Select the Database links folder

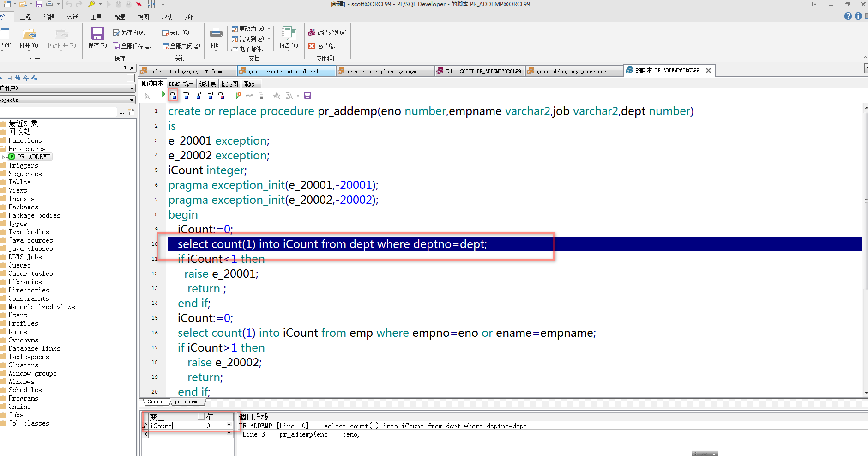(34, 348)
